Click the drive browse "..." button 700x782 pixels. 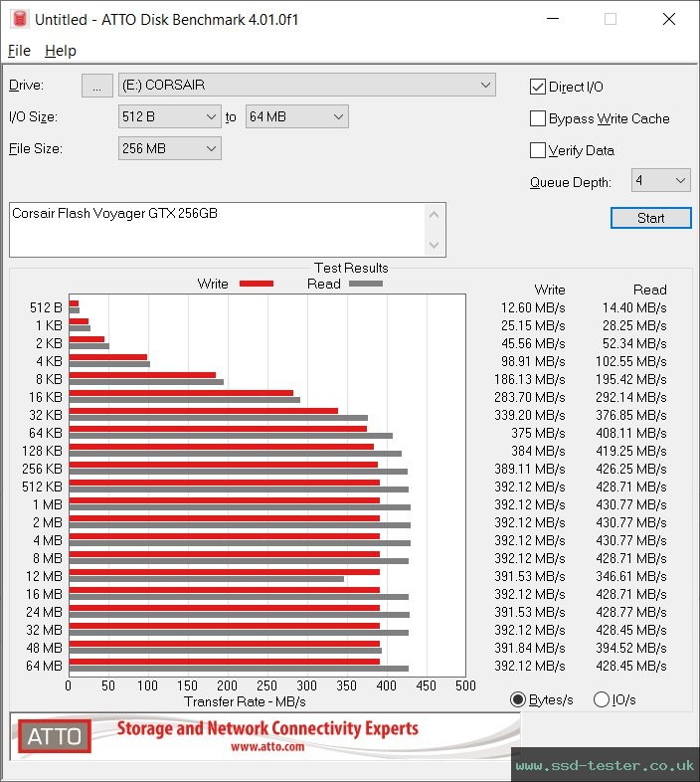97,86
